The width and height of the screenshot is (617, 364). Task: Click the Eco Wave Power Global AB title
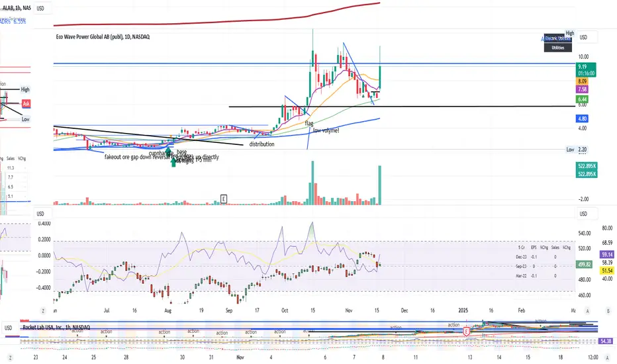point(103,37)
